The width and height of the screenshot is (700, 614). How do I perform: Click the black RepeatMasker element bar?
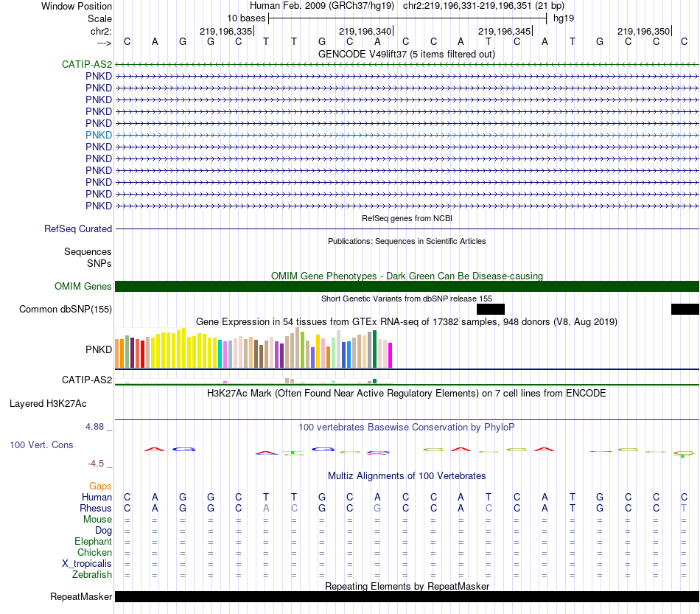(x=407, y=596)
